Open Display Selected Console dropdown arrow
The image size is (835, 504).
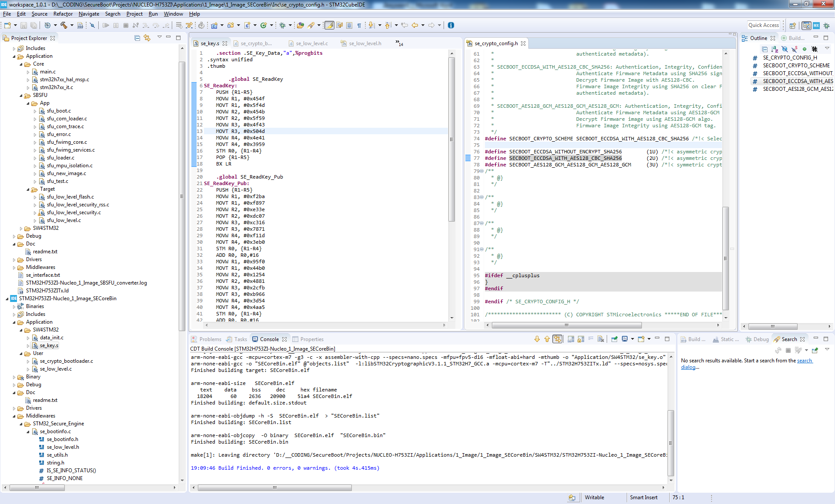[632, 339]
